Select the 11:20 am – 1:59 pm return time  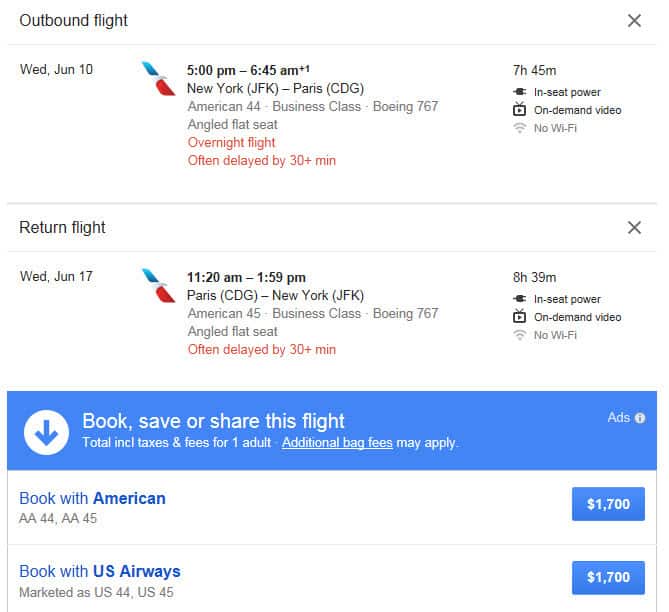246,277
